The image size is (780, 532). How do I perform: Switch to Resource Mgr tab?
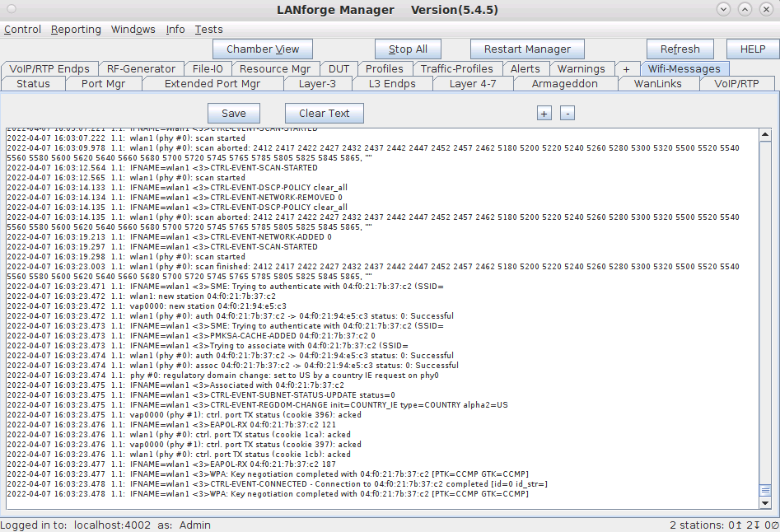coord(275,68)
